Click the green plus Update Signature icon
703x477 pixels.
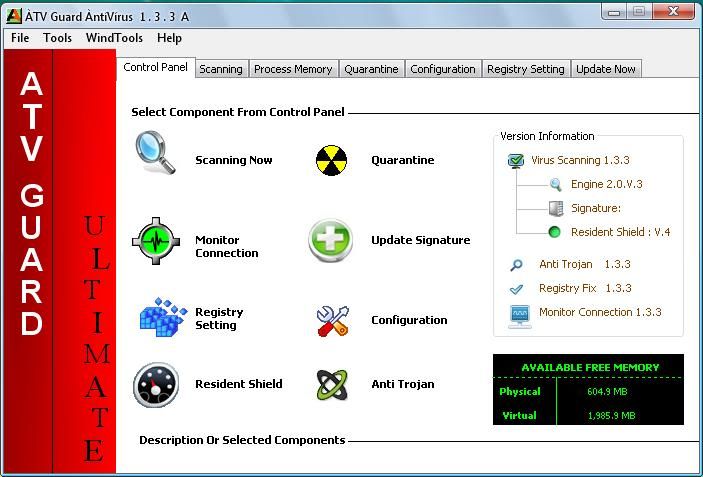point(330,240)
